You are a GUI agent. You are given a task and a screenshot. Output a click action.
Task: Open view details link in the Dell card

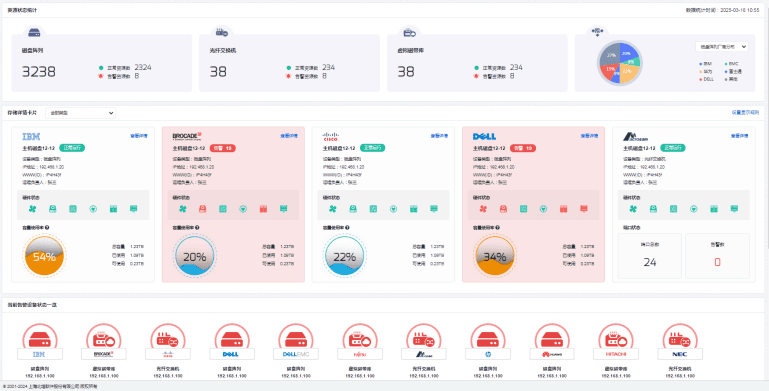tap(590, 136)
